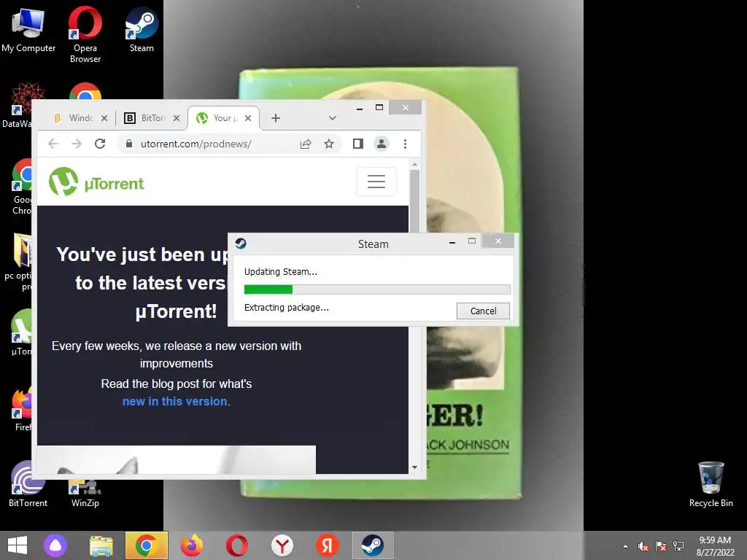Open the Google Chrome desktop shortcut
Image resolution: width=747 pixels, height=560 pixels.
pyautogui.click(x=22, y=187)
